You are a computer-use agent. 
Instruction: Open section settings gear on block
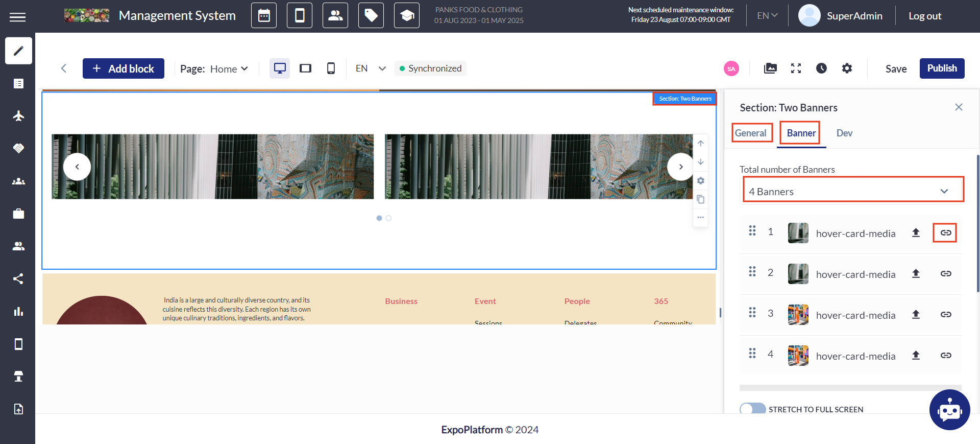[701, 181]
